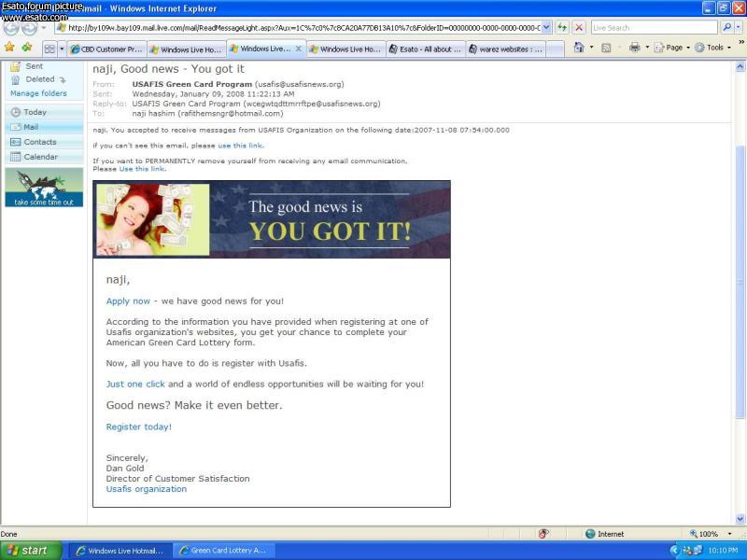Switch to Windows Live Hotmail taskbar button
Viewport: 747px width, 560px height.
click(120, 551)
